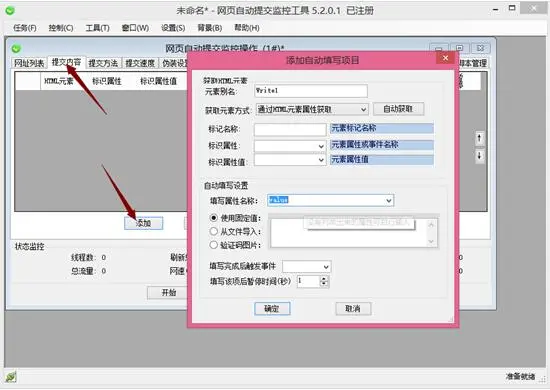Image resolution: width=550 pixels, height=390 pixels.
Task: Click the green app icon in main title bar
Action: (10, 11)
